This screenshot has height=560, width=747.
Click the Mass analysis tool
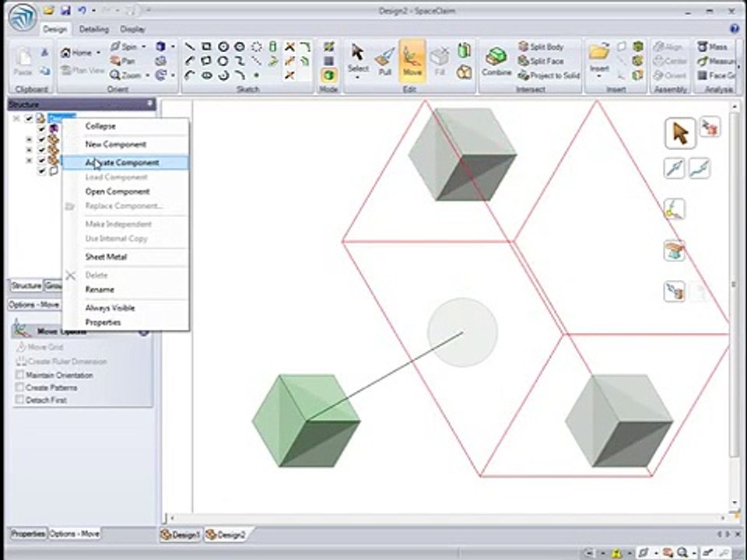(712, 47)
